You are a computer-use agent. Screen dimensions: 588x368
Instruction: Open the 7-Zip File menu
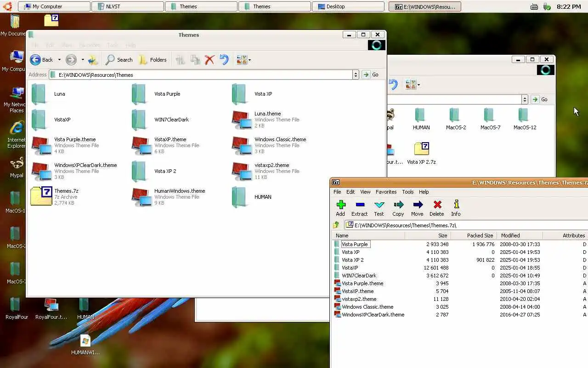(337, 192)
